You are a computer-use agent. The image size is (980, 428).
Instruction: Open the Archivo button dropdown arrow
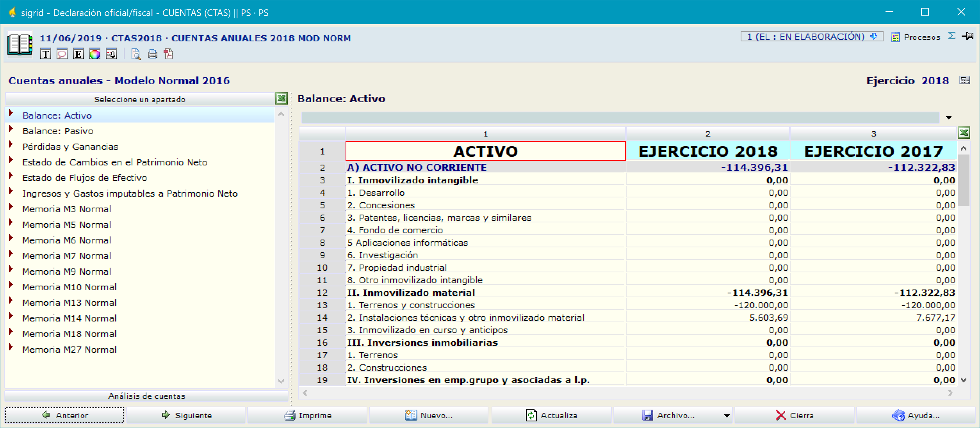coord(727,416)
